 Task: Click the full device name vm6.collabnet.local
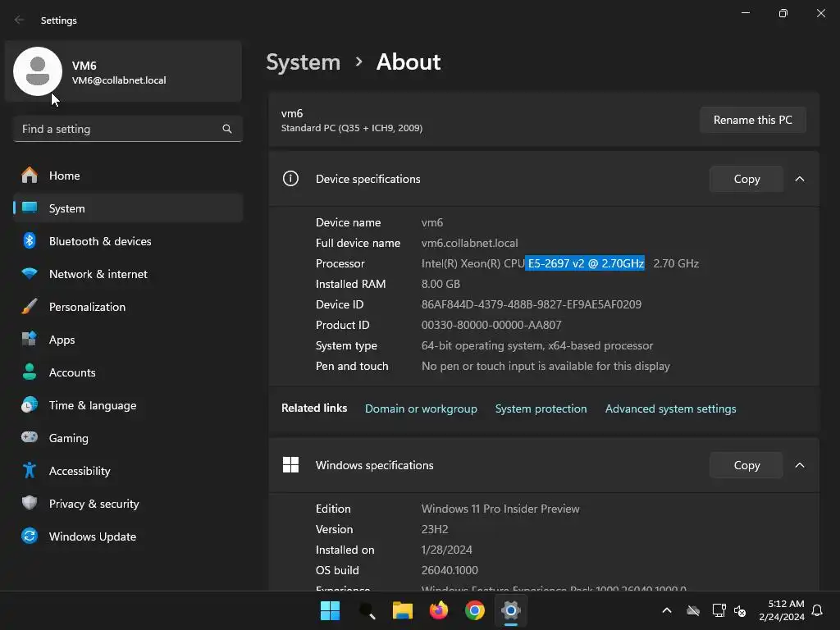click(x=470, y=243)
